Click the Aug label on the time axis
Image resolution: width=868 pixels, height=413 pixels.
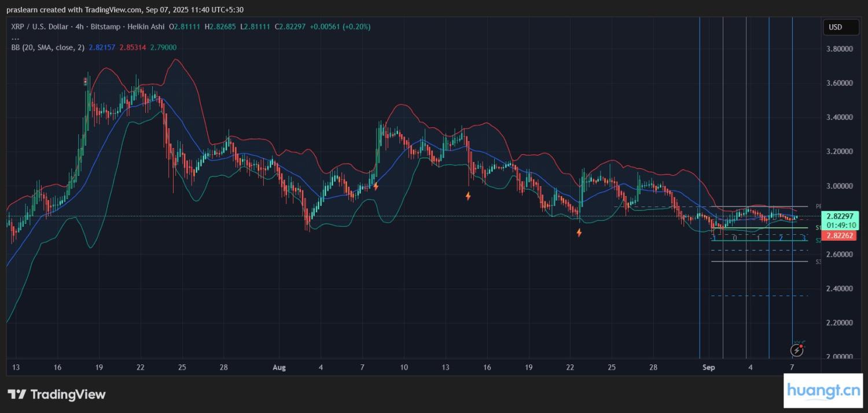(279, 367)
